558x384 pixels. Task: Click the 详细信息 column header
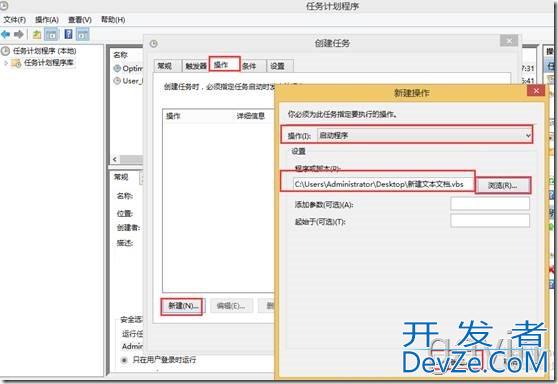pos(251,116)
